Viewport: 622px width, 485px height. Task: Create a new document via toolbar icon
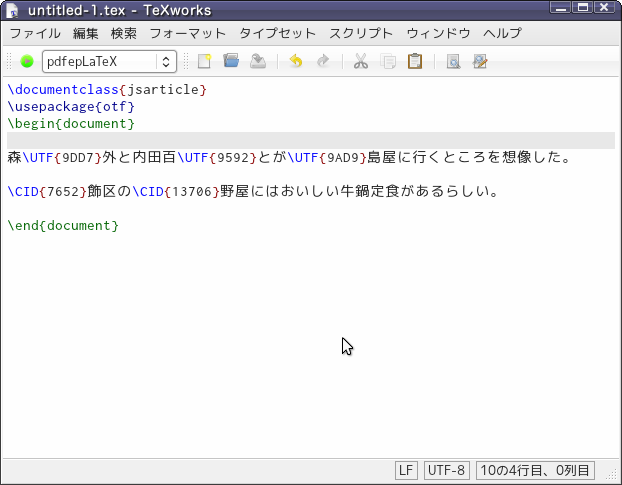[204, 61]
